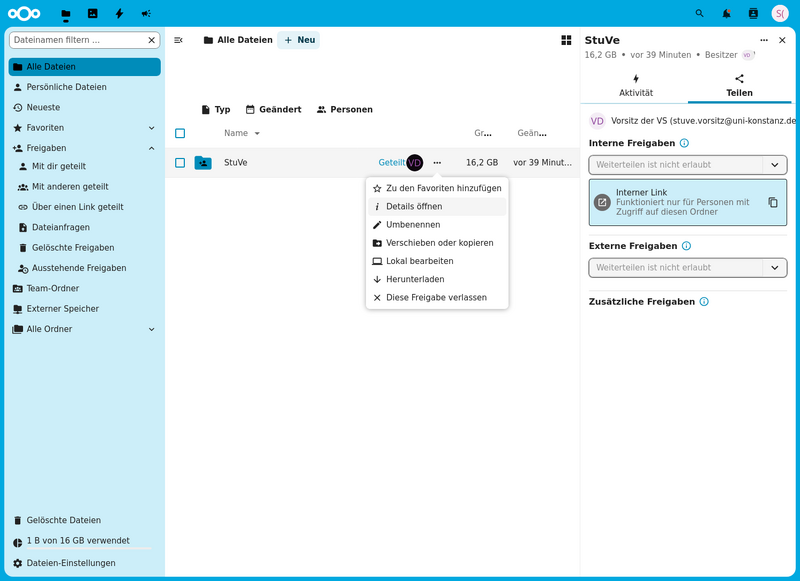Open the Files app from top bar
This screenshot has height=581, width=800.
click(64, 13)
